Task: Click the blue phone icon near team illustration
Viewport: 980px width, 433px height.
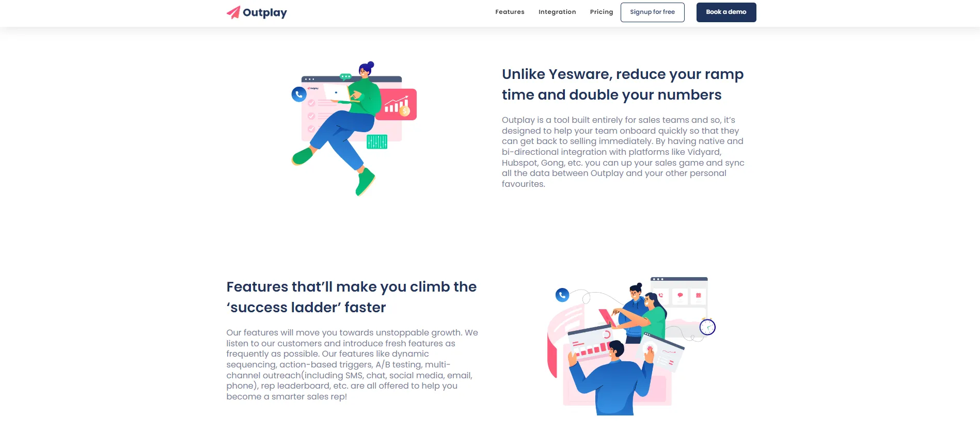Action: click(x=562, y=295)
